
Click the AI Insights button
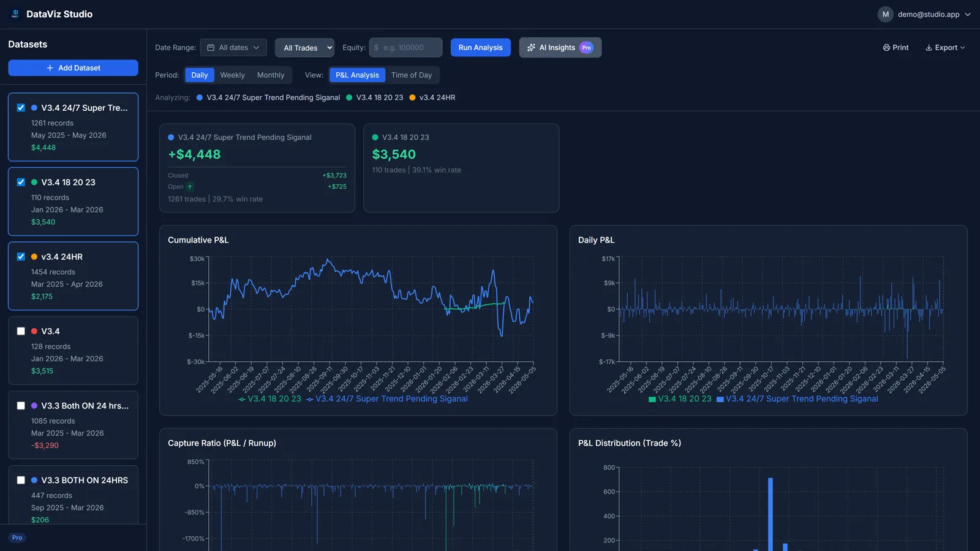(560, 48)
